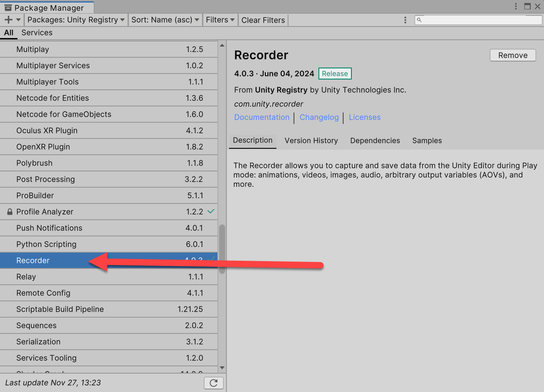The height and width of the screenshot is (392, 544).
Task: Open the Samples tab
Action: point(427,141)
